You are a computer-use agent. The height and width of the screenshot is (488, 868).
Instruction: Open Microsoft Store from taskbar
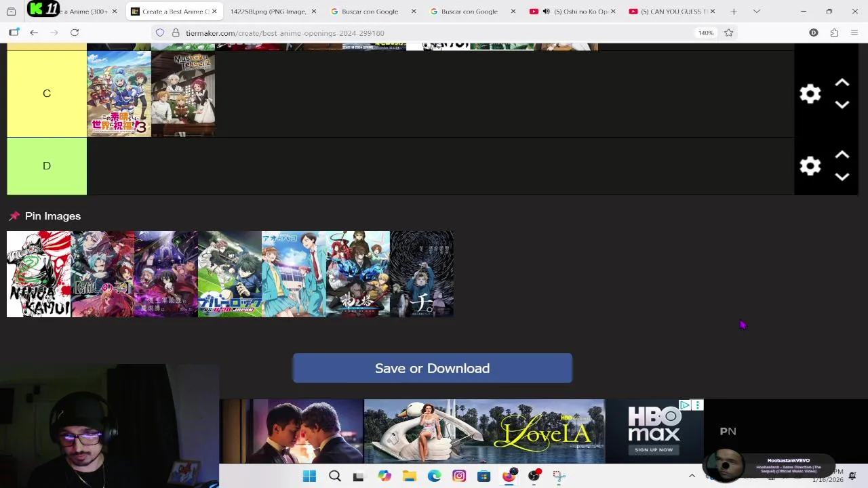[484, 476]
